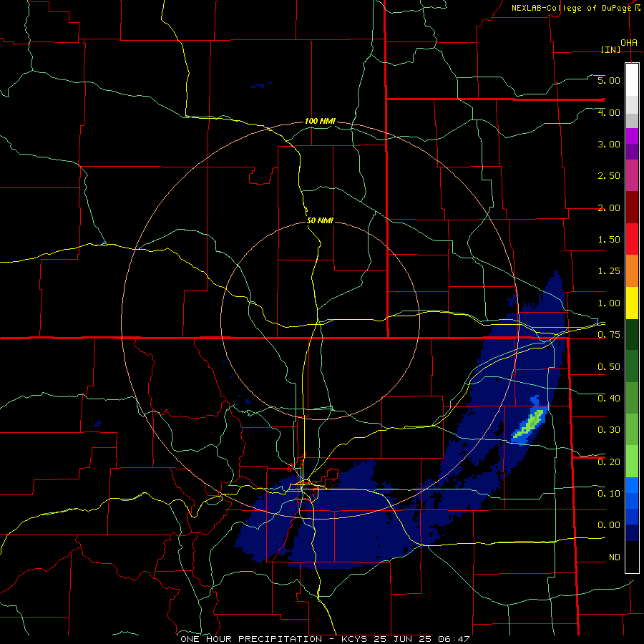Click the 5.00 legend value
The height and width of the screenshot is (644, 644).
click(609, 80)
